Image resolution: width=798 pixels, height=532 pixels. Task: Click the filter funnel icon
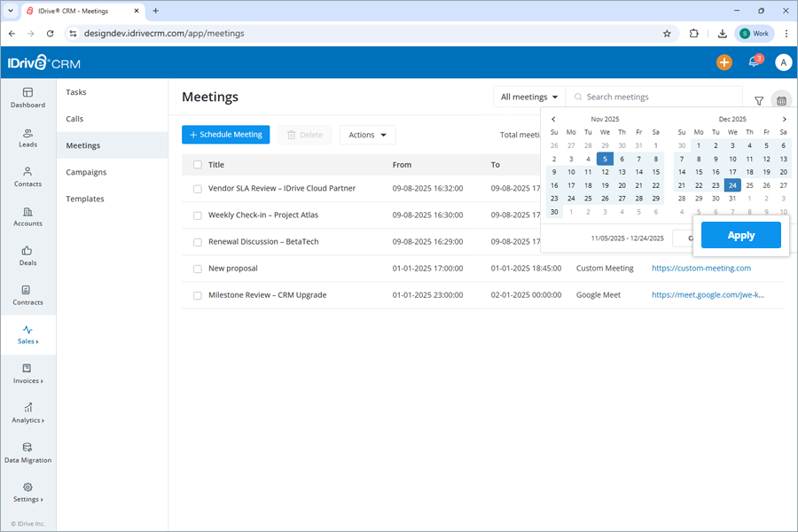coord(759,101)
